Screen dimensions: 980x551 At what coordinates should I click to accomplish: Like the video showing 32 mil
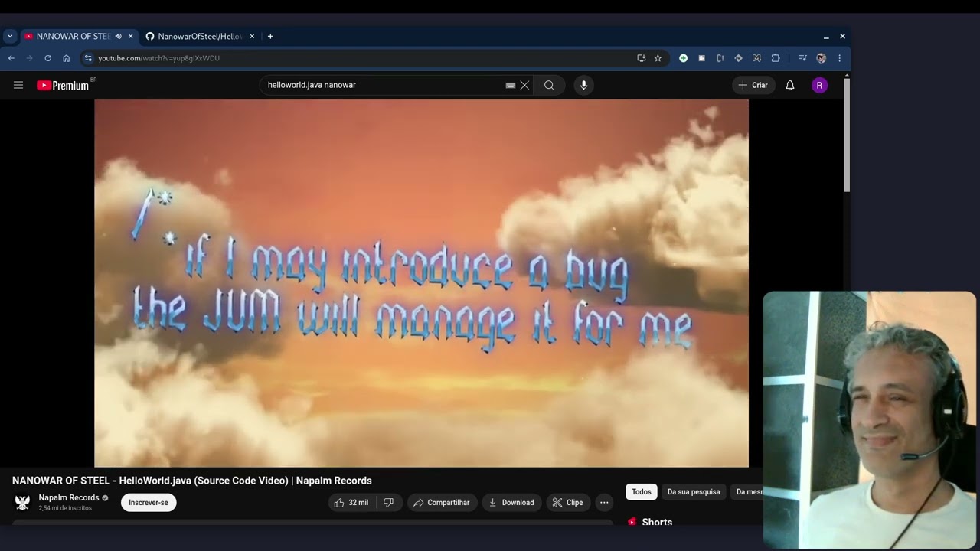351,502
